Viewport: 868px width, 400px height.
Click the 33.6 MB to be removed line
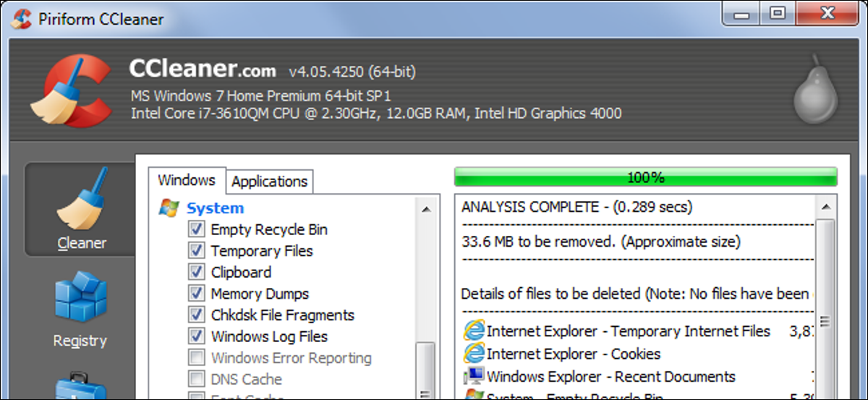coord(601,242)
